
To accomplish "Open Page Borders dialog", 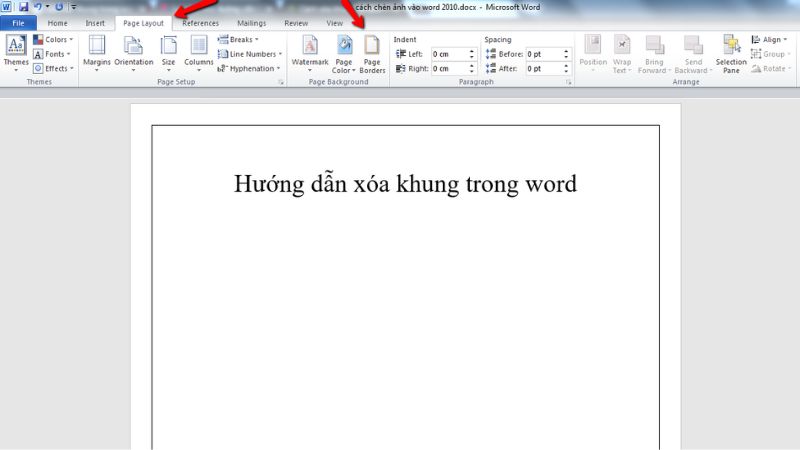I will (372, 50).
